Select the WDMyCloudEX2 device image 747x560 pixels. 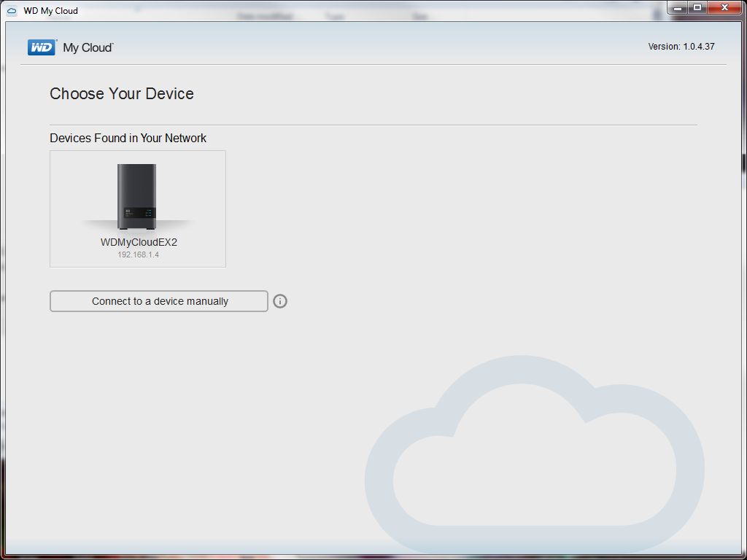click(136, 197)
